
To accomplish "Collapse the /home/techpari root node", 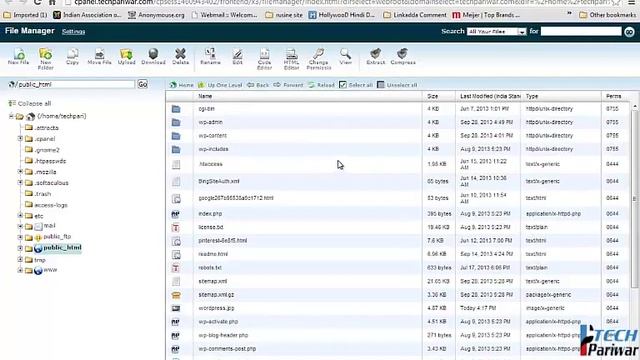I will (x=11, y=116).
